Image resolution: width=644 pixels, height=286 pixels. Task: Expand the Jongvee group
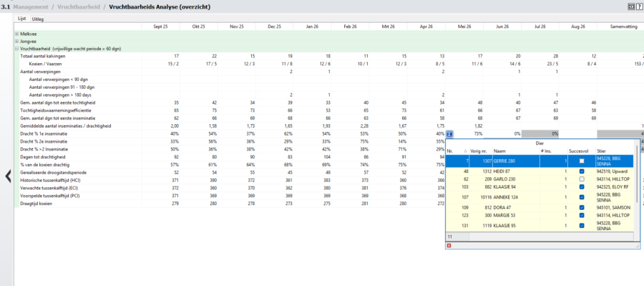point(16,42)
